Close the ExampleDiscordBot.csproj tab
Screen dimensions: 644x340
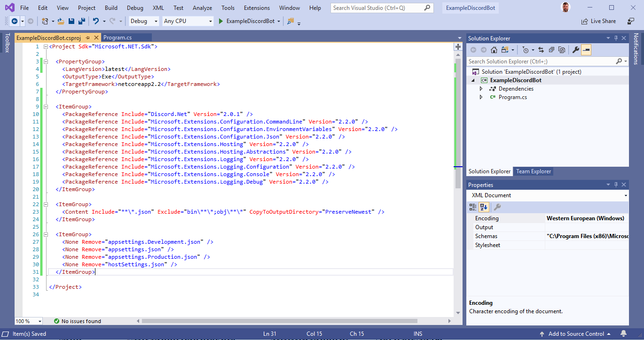pyautogui.click(x=96, y=38)
